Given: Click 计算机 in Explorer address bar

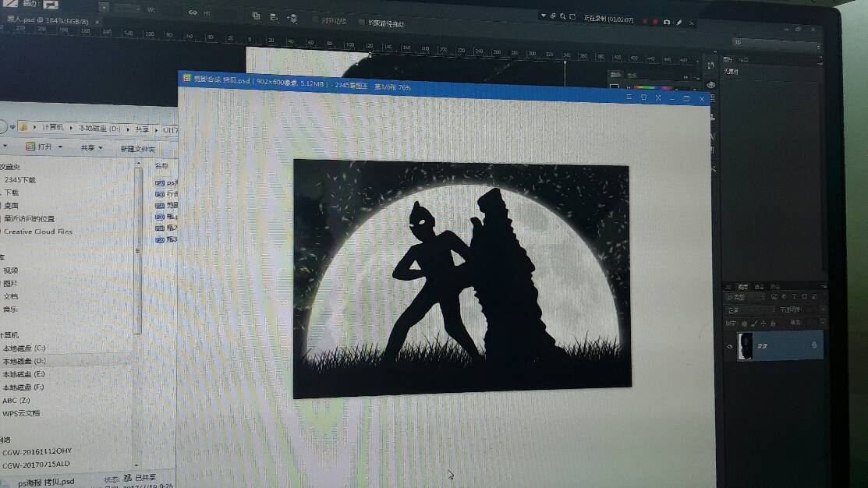Looking at the screenshot, I should tap(52, 127).
